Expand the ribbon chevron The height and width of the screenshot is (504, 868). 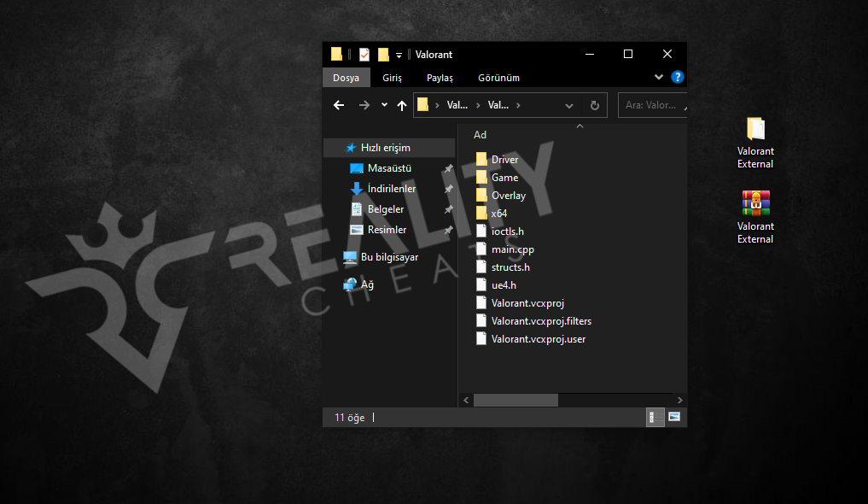click(x=658, y=77)
